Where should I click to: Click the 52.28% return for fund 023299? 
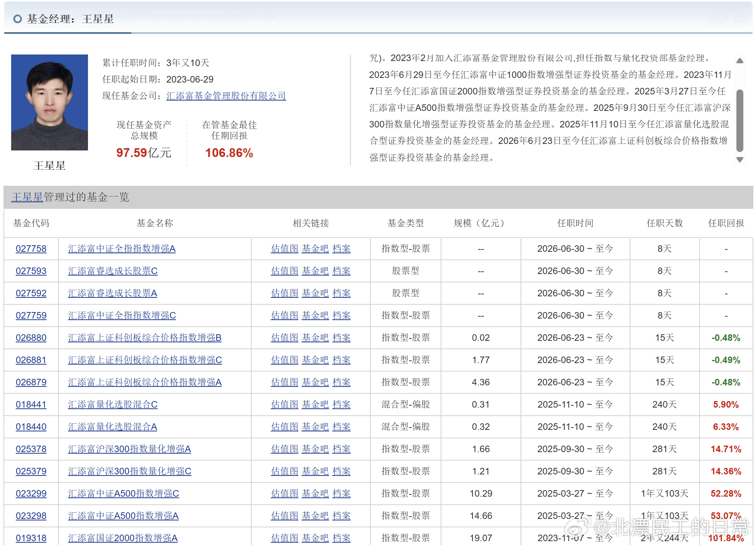pos(726,494)
